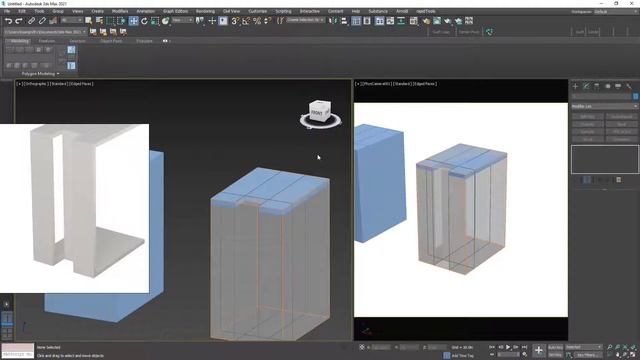640x360 pixels.
Task: Open the Edit Named Selection Sets icon
Action: pyautogui.click(x=280, y=21)
